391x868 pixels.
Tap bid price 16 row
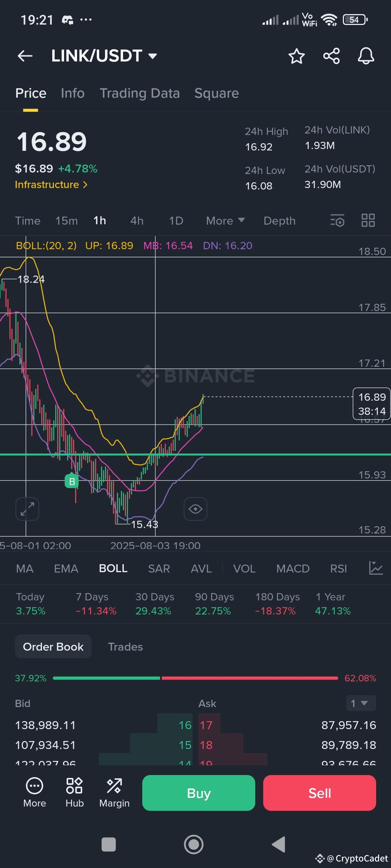[103, 725]
